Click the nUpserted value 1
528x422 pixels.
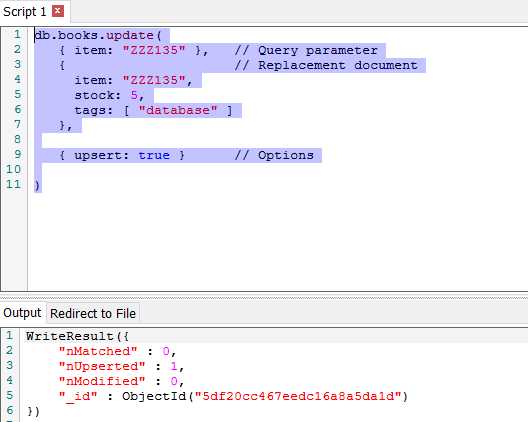tap(174, 366)
